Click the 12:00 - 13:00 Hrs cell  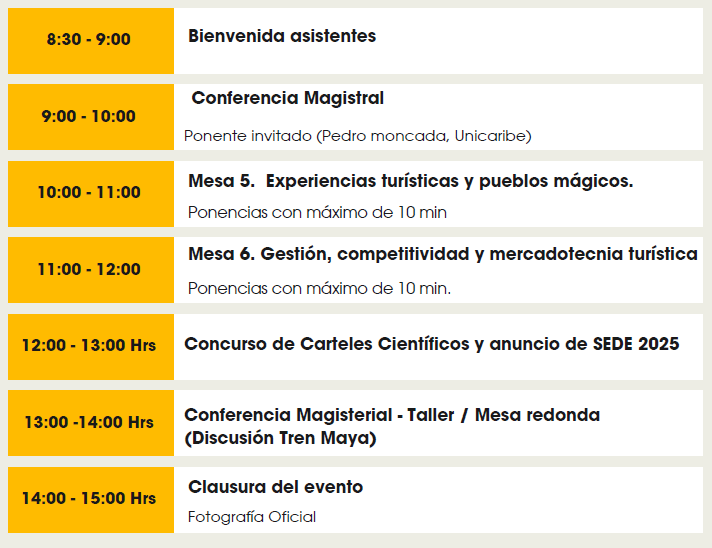coord(91,347)
